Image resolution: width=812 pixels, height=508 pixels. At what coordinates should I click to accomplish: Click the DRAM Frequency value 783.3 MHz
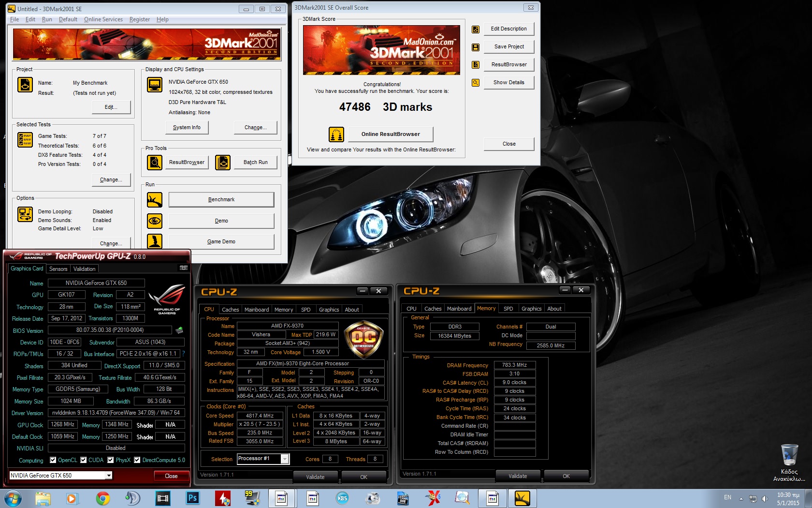click(514, 365)
